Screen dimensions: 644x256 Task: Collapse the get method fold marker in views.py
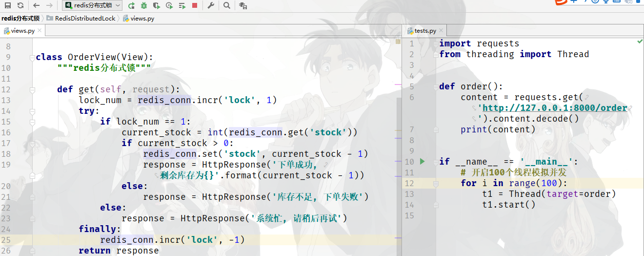(32, 89)
